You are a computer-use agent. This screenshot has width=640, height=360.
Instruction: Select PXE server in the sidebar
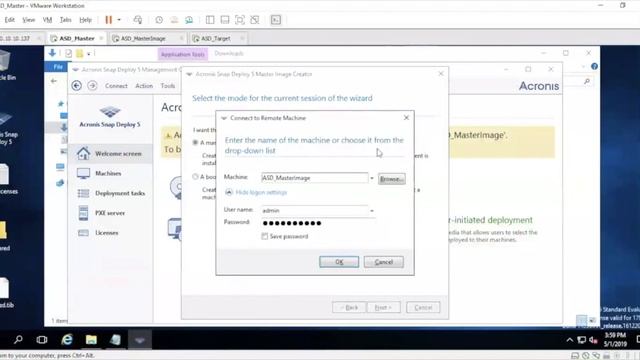(110, 213)
